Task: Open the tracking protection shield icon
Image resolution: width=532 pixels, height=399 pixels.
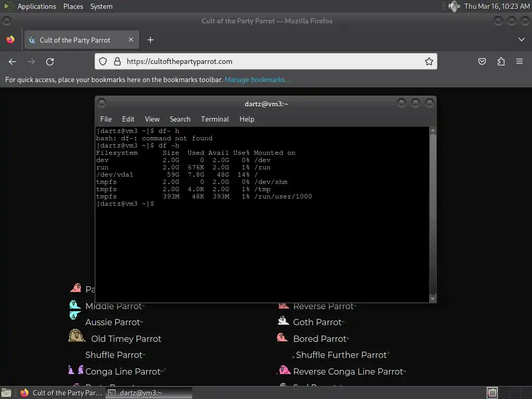Action: pyautogui.click(x=103, y=61)
